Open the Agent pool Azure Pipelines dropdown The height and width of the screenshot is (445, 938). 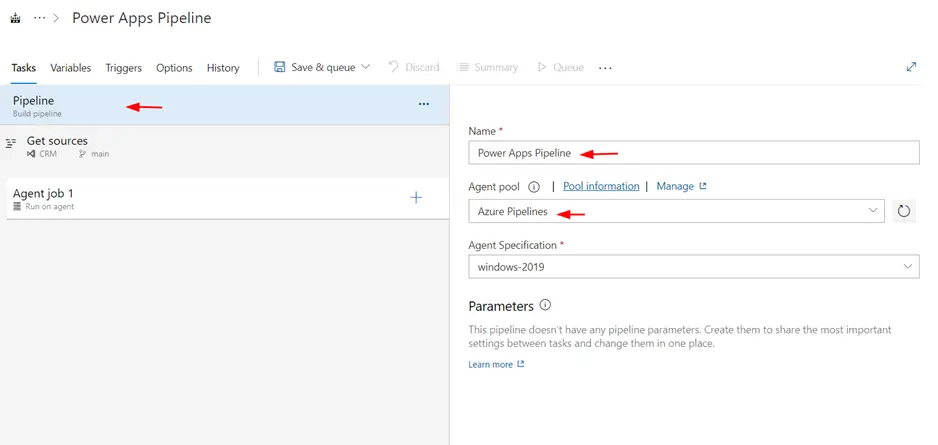677,211
